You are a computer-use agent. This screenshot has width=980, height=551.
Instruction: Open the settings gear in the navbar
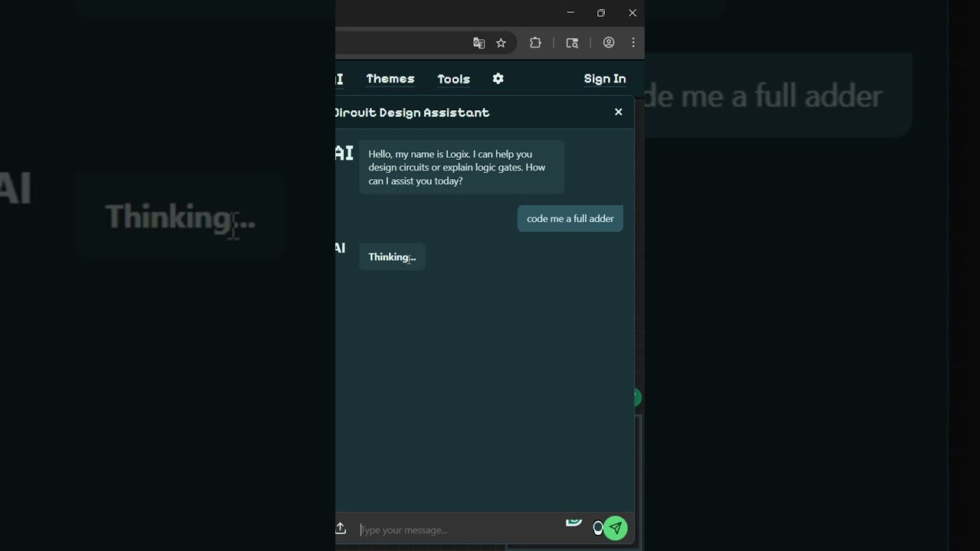pyautogui.click(x=498, y=78)
